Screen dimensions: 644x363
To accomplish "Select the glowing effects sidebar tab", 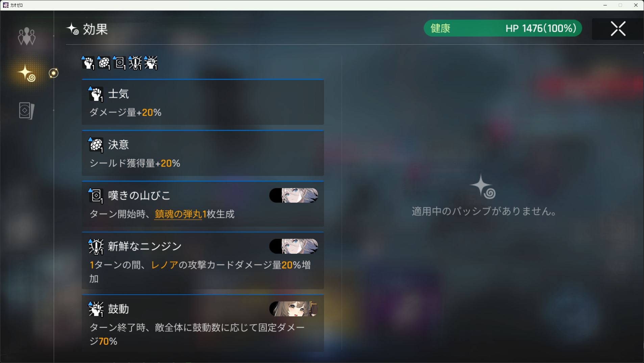I will click(x=27, y=73).
